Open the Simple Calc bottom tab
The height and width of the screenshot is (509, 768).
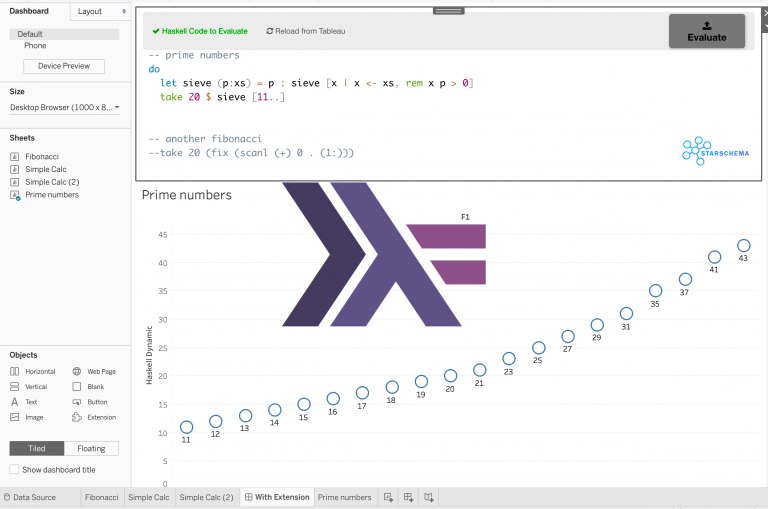tap(148, 497)
